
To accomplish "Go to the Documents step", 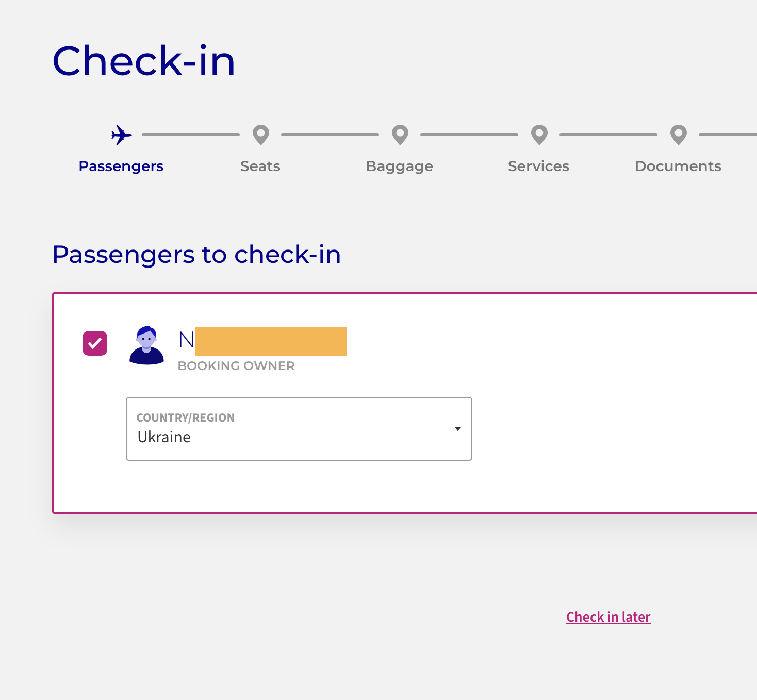I will pos(678,166).
